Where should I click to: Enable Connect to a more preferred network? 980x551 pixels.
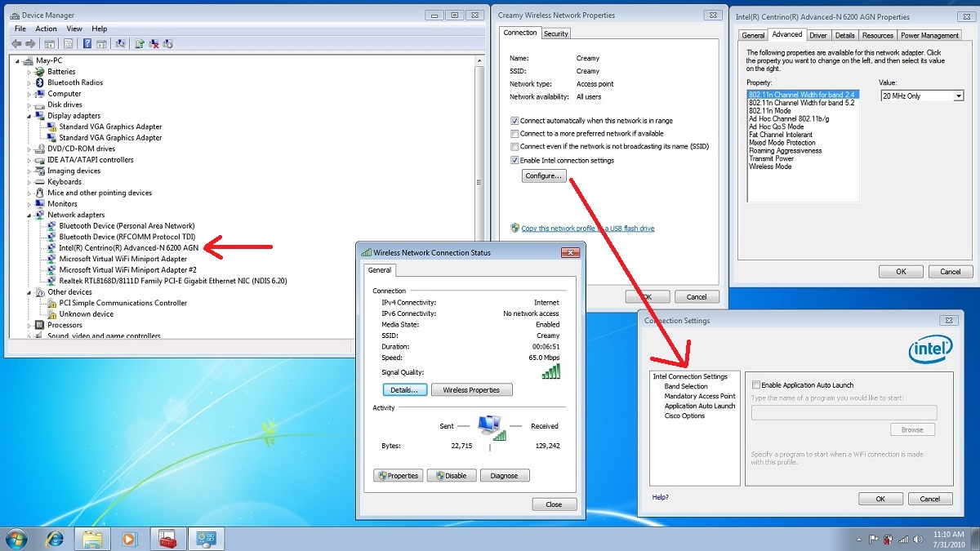(x=514, y=134)
